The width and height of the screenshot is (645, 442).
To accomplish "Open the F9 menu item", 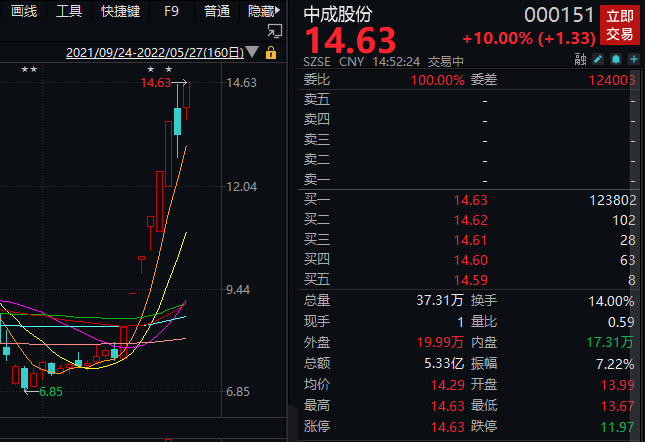I will click(171, 11).
